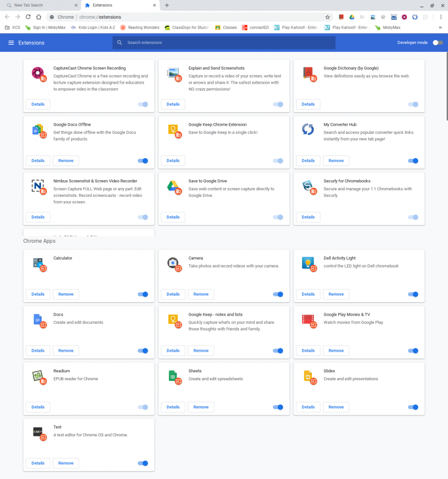Open the Chrome three-dot menu
This screenshot has width=448, height=479.
441,17
